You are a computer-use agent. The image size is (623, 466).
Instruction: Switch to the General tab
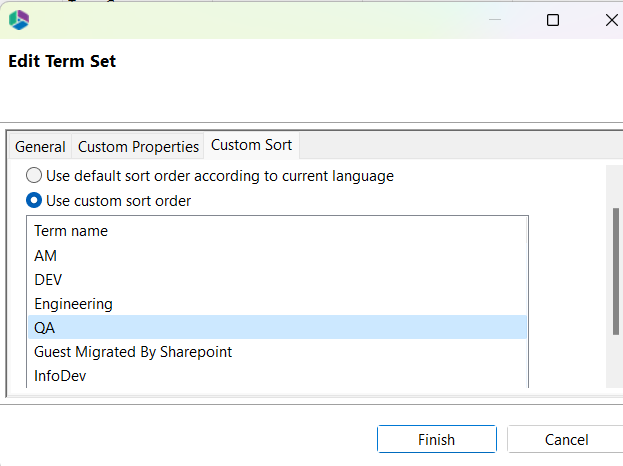40,147
